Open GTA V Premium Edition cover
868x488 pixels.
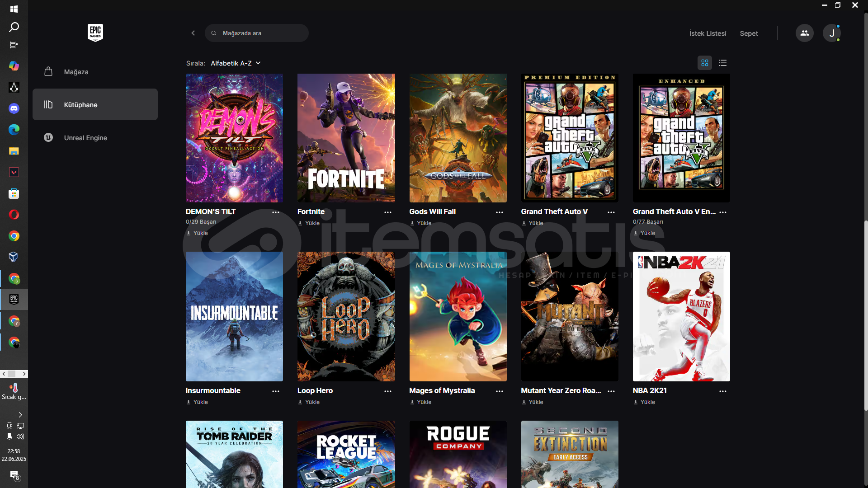click(570, 138)
